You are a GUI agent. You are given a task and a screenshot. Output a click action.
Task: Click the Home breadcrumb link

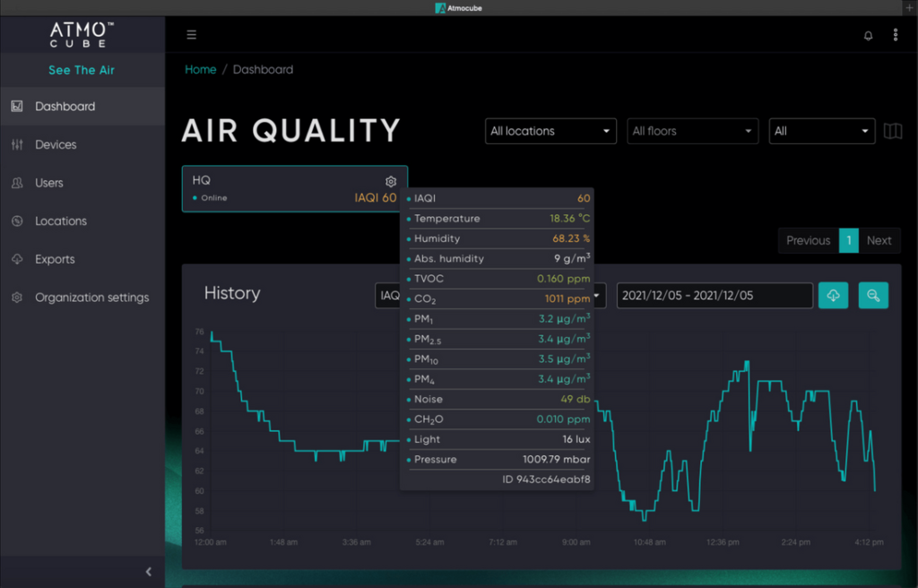[x=201, y=70]
